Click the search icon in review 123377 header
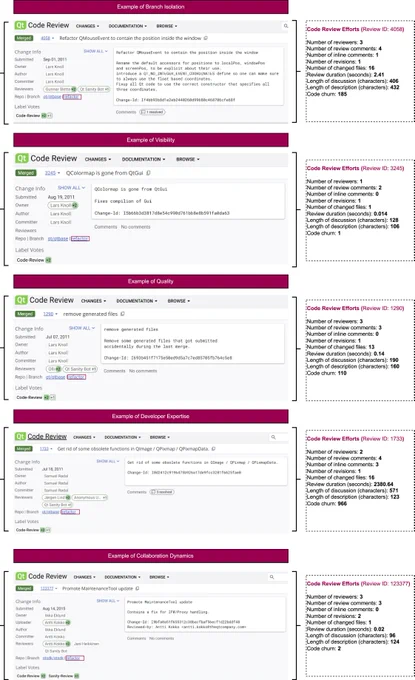 point(272,577)
